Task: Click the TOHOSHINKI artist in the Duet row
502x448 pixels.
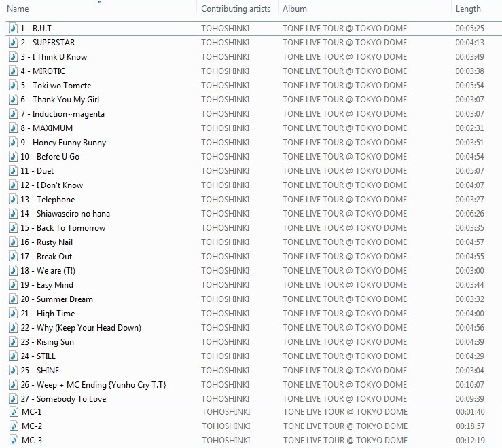Action: pos(226,171)
